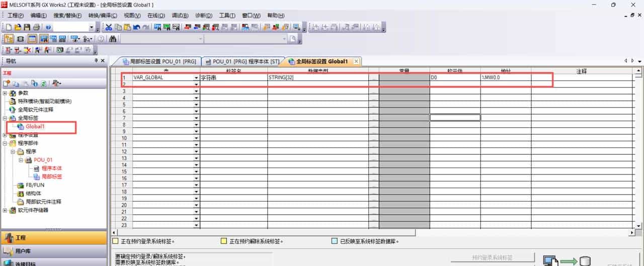Close the 导航 navigation panel
The width and height of the screenshot is (644, 266).
coord(103,61)
